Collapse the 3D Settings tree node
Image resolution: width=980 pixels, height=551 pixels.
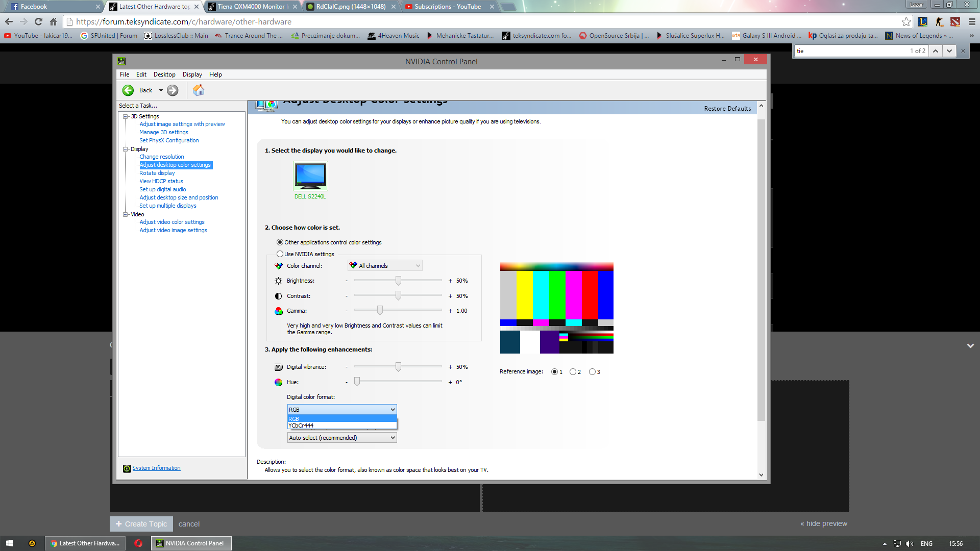click(125, 116)
